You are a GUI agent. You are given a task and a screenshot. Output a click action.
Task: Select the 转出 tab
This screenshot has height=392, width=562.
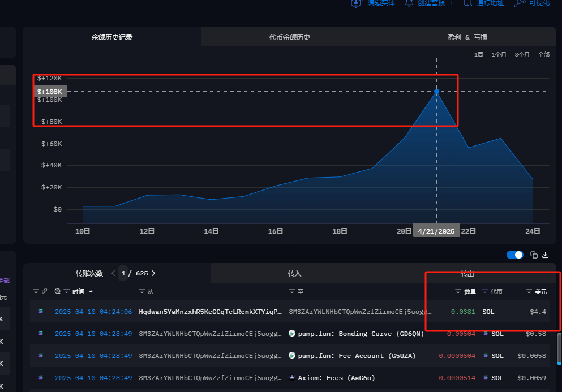click(467, 274)
